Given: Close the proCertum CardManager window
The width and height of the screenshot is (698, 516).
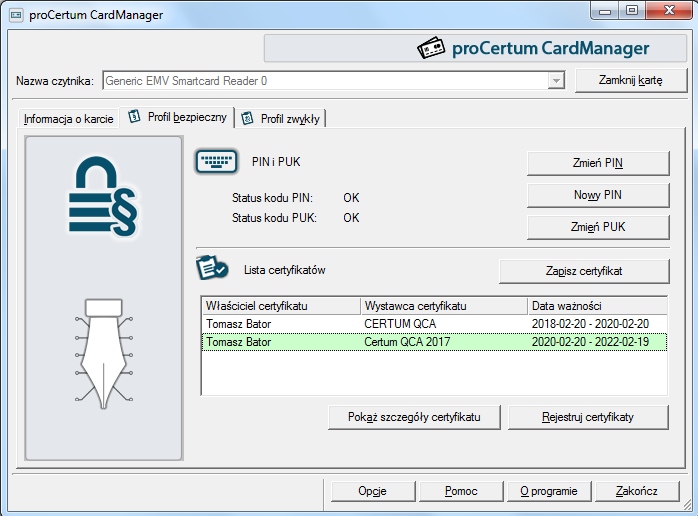Looking at the screenshot, I should point(669,11).
